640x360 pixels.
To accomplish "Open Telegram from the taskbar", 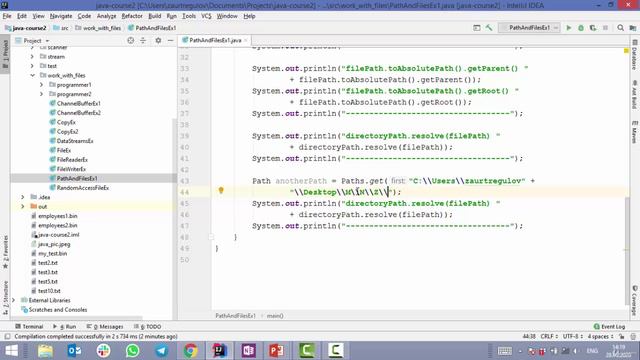I will [x=162, y=351].
